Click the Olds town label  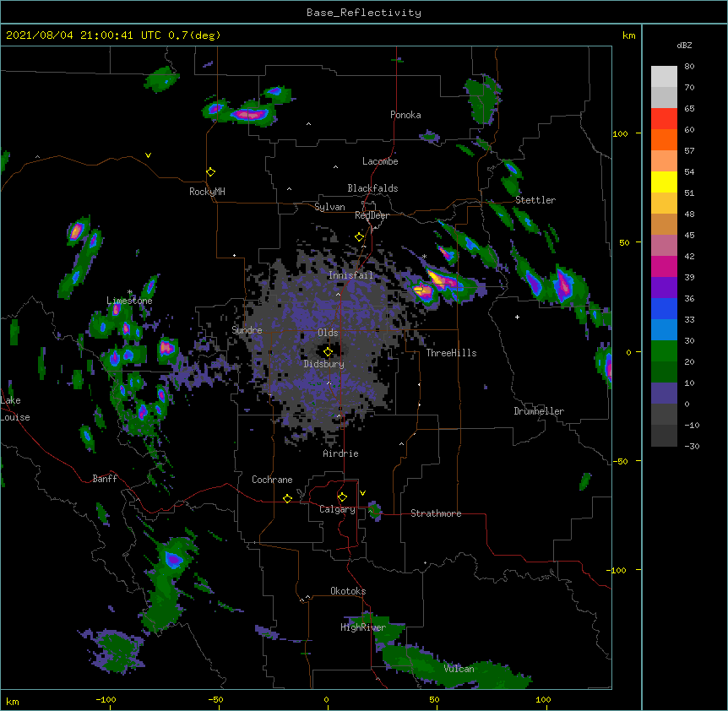point(328,333)
